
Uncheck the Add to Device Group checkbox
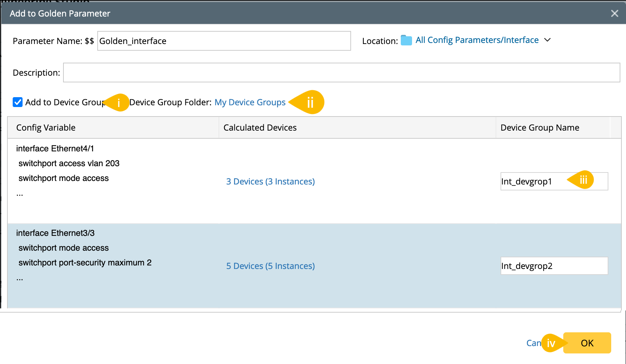coord(18,102)
